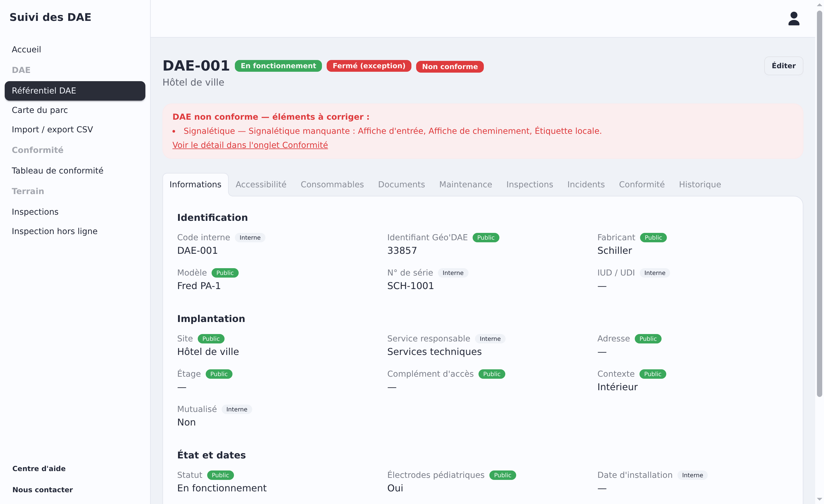Click the 'Fermé (exception)' badge

369,66
